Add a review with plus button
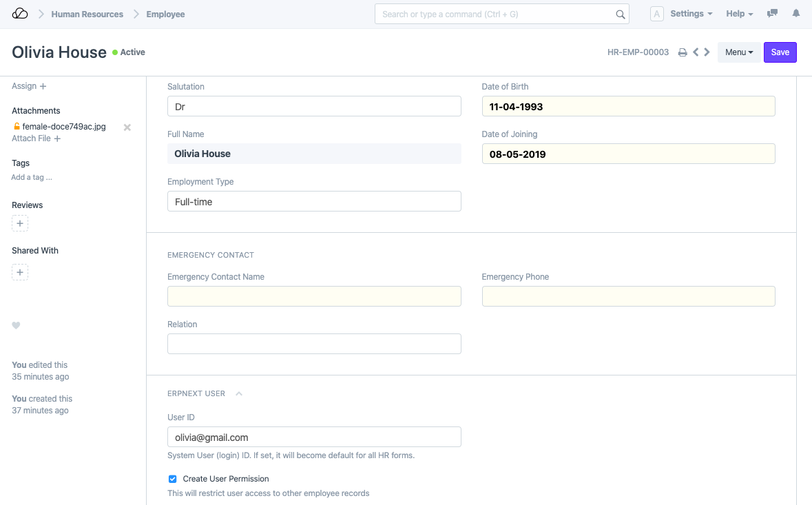812x505 pixels. point(20,223)
